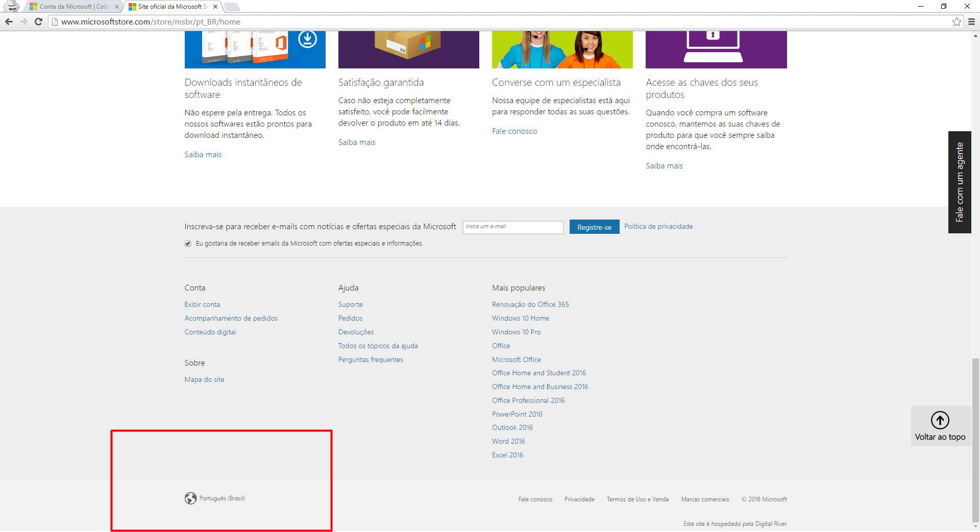Click the Registre-se button
980x532 pixels.
pos(594,227)
